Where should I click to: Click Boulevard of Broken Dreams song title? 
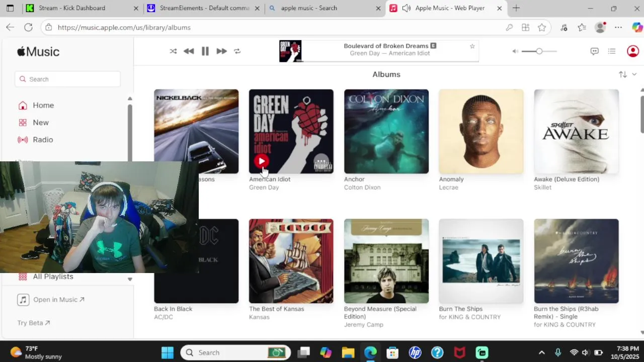(386, 46)
